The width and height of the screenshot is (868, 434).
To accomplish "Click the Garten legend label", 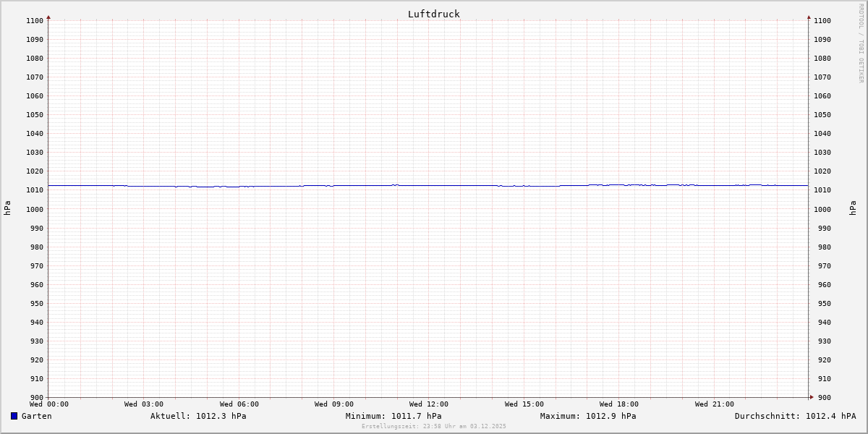I will click(36, 416).
